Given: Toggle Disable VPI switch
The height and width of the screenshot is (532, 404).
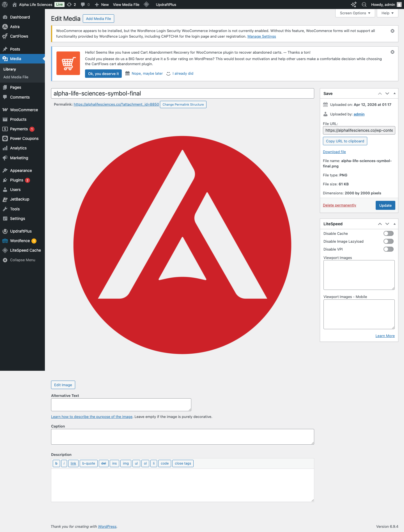Looking at the screenshot, I should click(x=388, y=249).
